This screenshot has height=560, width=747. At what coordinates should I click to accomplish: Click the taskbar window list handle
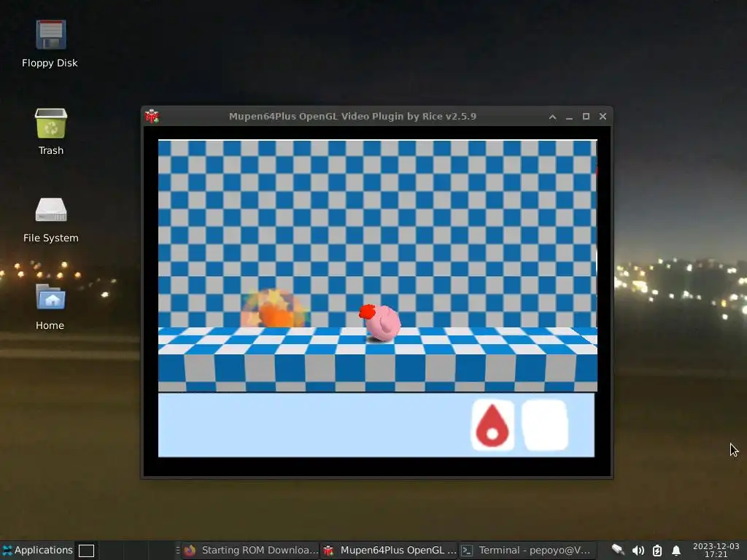178,551
